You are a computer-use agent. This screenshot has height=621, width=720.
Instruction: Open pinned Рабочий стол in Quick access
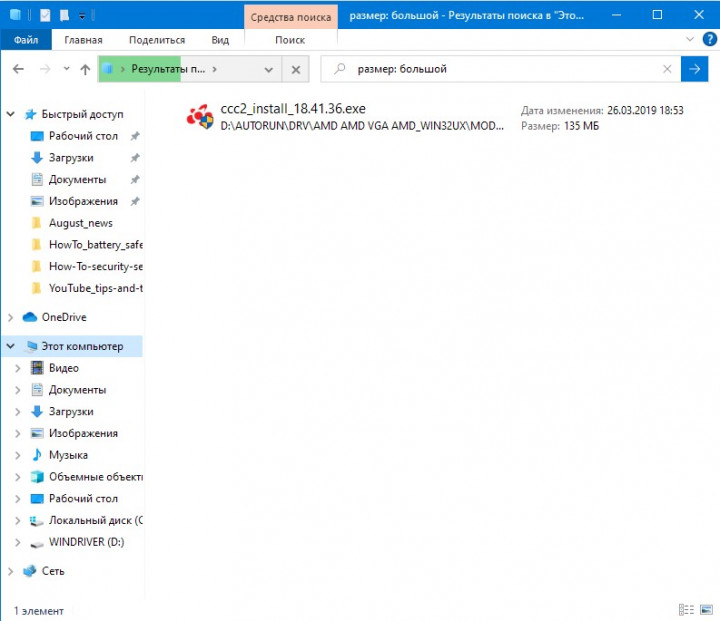[x=83, y=136]
